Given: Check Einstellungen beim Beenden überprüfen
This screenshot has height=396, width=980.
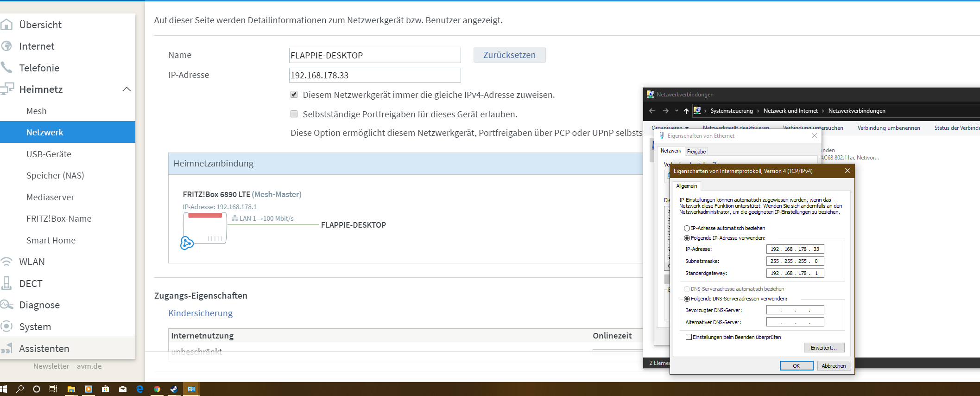Looking at the screenshot, I should [689, 337].
